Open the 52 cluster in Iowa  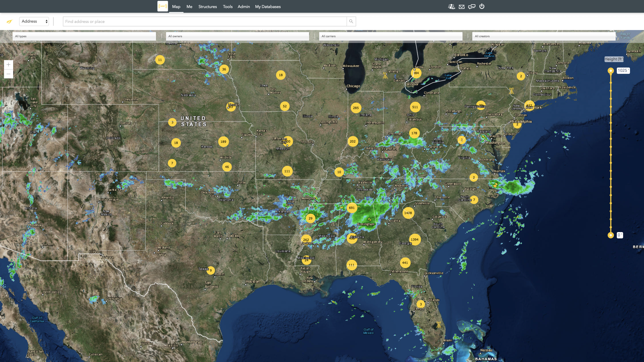tap(285, 106)
